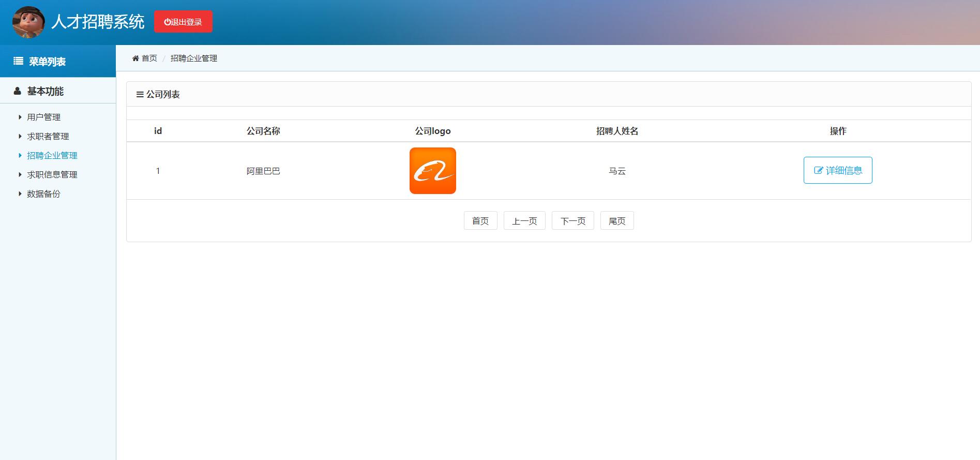This screenshot has width=980, height=460.
Task: Click the 基本功能 section header
Action: pos(46,91)
